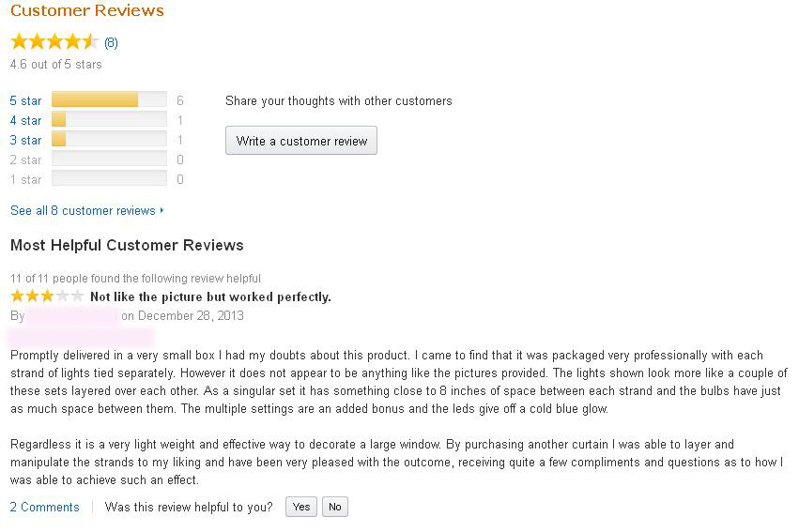Screen dimensions: 799x532
Task: Click the 4 star histogram bar
Action: (109, 120)
